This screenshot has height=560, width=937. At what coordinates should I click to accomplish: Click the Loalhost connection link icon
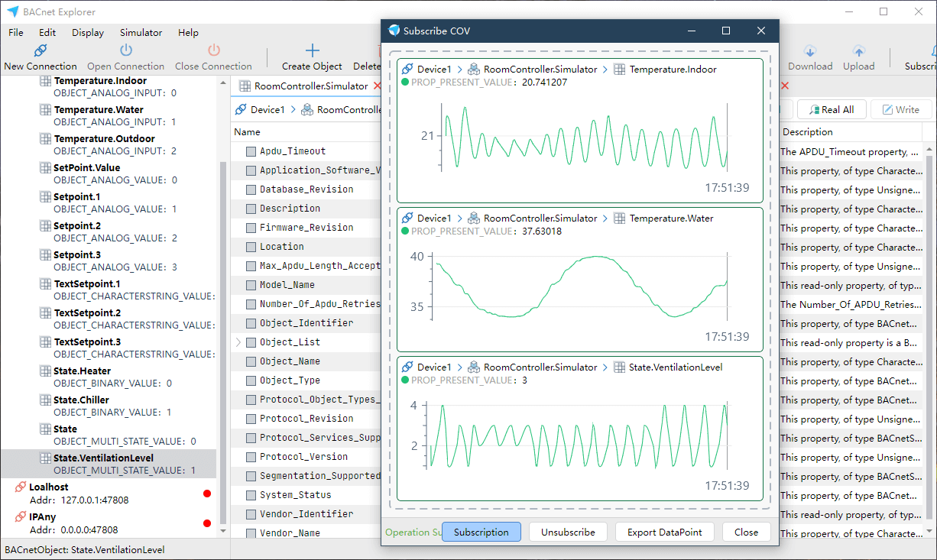[x=21, y=487]
